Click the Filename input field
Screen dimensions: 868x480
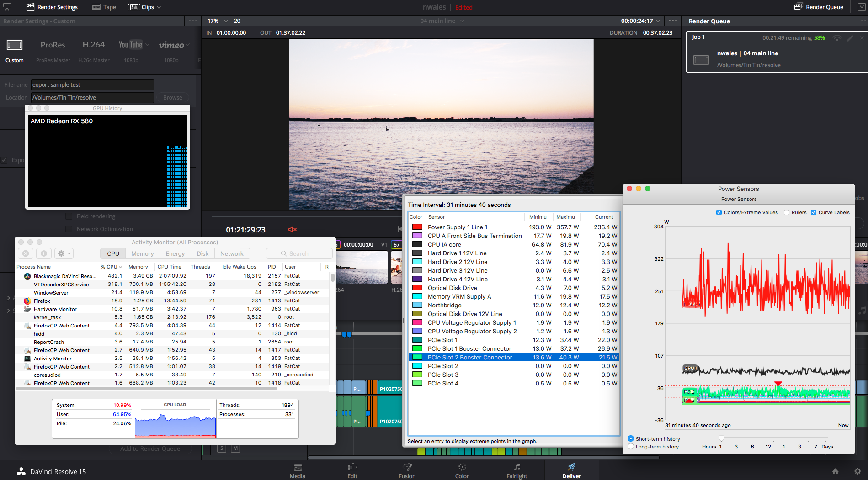click(92, 85)
